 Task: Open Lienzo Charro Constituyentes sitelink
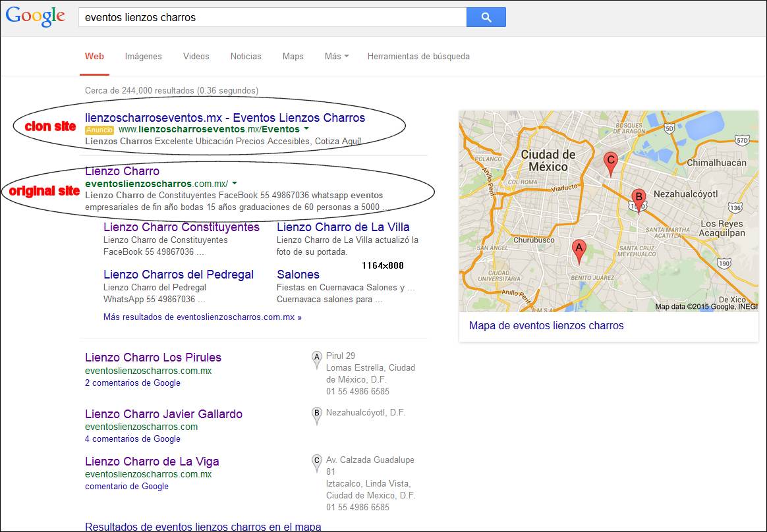coord(181,227)
